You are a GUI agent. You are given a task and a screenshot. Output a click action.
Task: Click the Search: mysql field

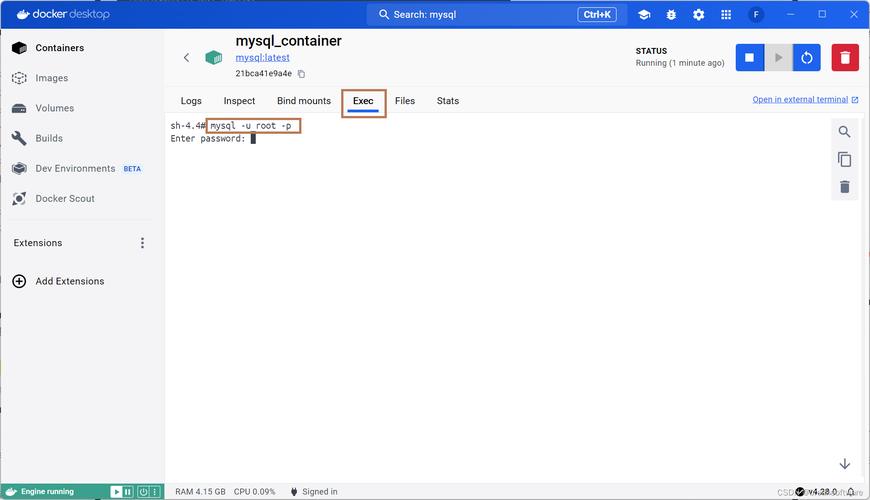point(496,14)
